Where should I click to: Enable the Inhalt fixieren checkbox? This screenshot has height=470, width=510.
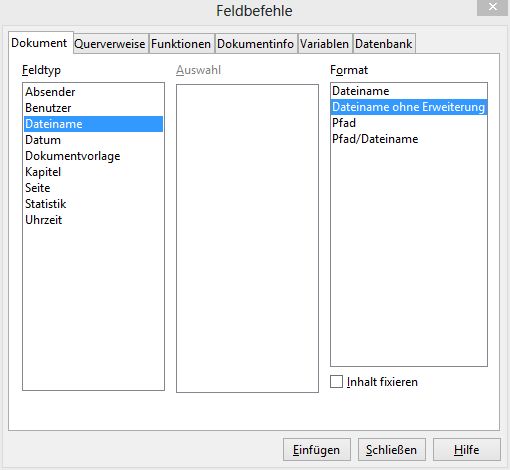tap(336, 382)
